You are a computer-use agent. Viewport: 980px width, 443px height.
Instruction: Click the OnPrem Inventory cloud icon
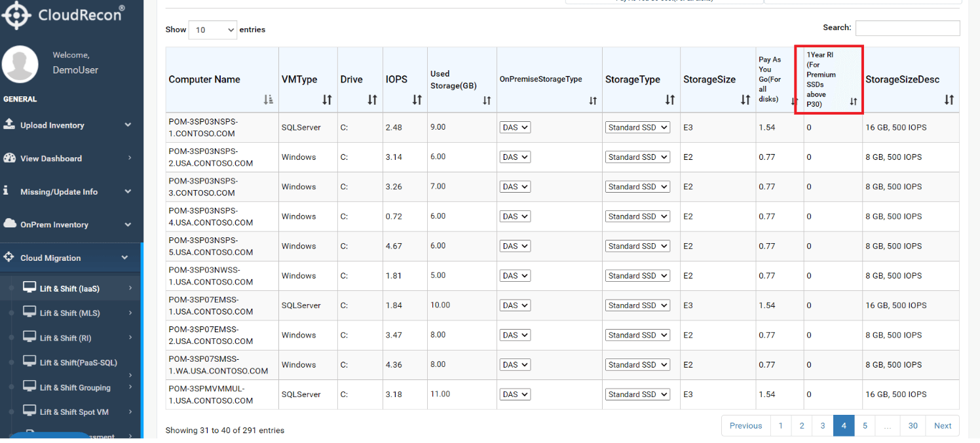pyautogui.click(x=9, y=224)
